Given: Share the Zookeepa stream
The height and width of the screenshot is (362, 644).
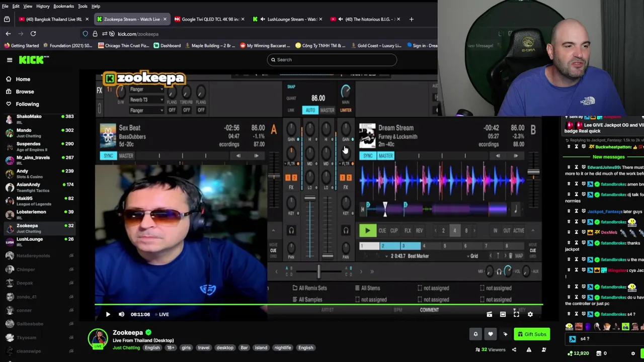Looking at the screenshot, I should point(514,350).
